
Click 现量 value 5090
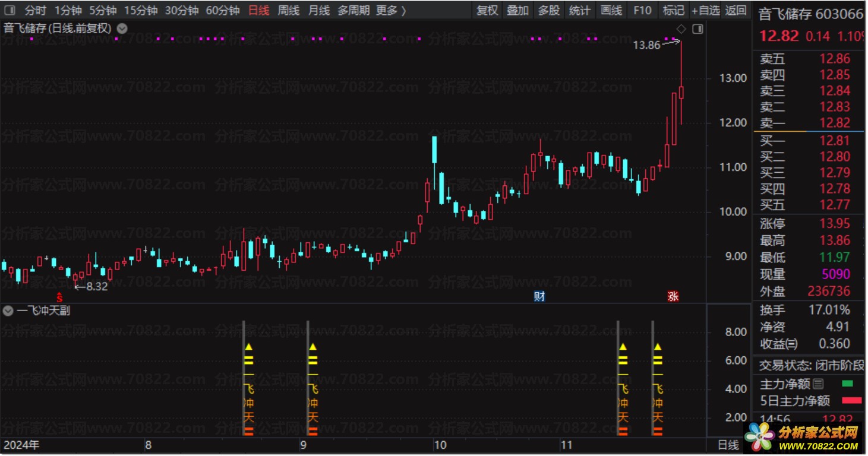835,274
